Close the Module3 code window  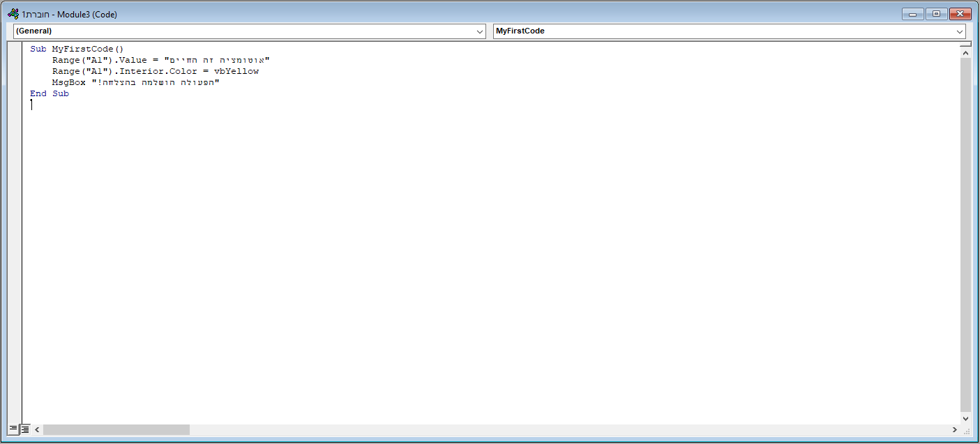click(x=959, y=14)
